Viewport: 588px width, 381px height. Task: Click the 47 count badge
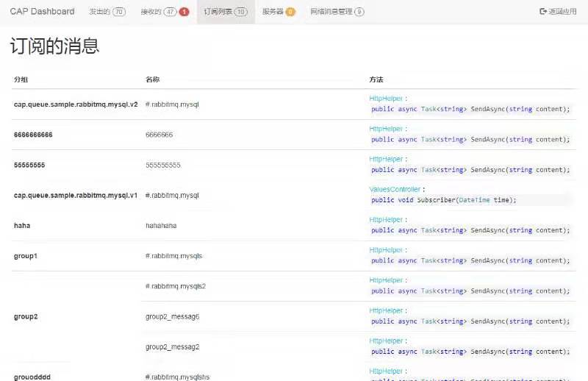pos(171,12)
